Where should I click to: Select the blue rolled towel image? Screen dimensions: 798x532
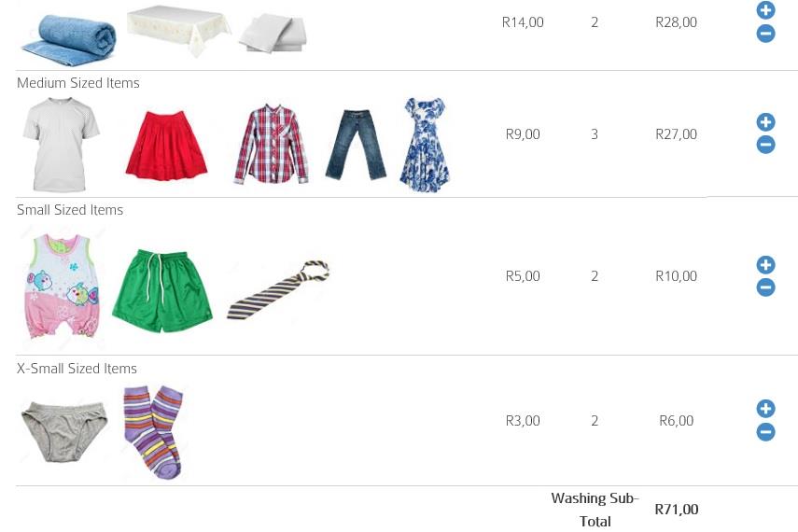69,40
